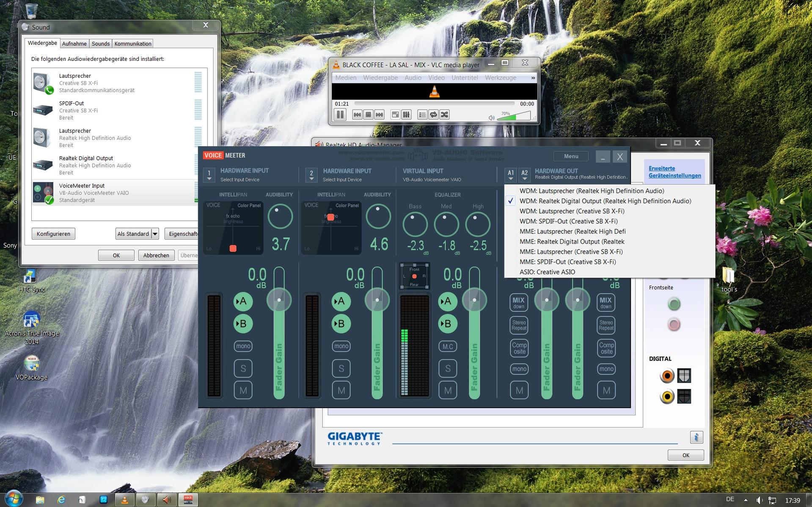
Task: Switch to the Sounds tab
Action: 101,44
